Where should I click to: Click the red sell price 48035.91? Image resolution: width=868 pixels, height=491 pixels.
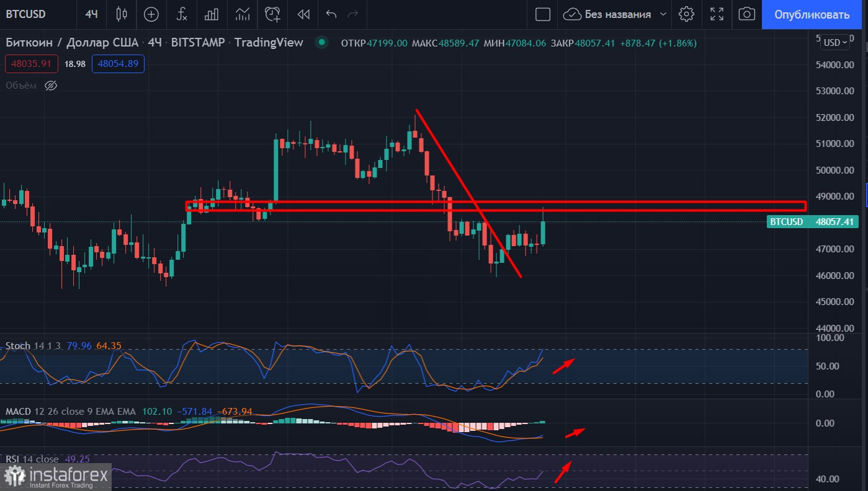tap(32, 63)
